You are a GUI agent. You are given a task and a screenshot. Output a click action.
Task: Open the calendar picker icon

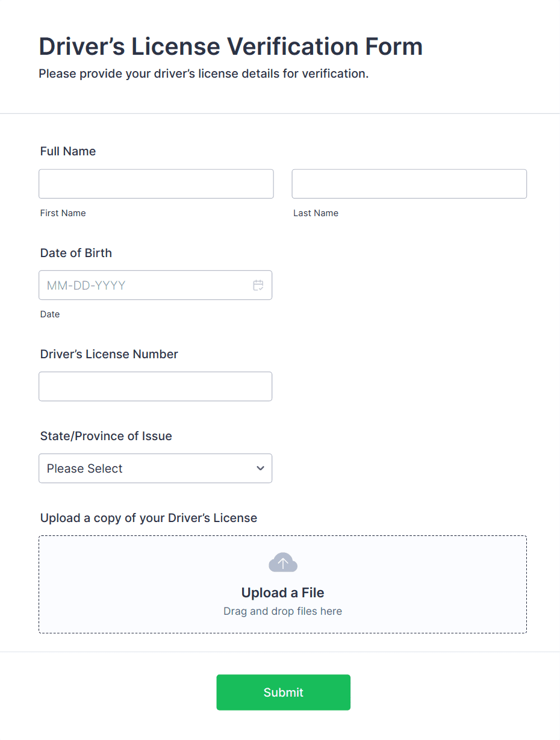tap(258, 285)
